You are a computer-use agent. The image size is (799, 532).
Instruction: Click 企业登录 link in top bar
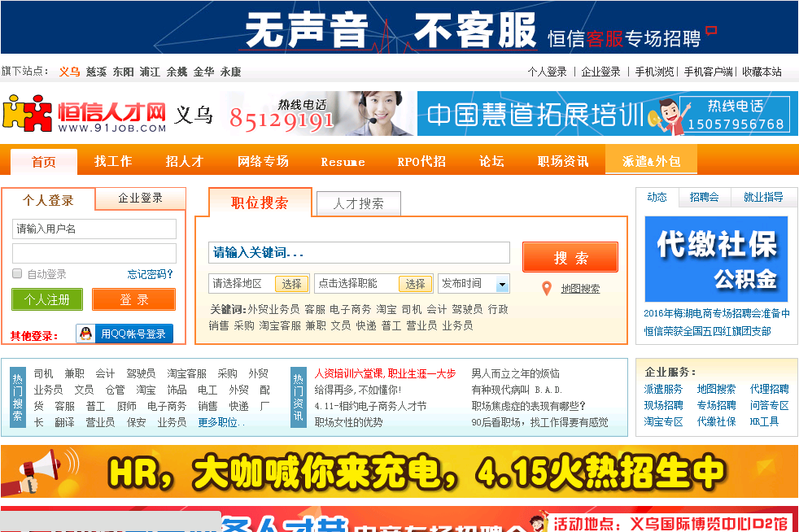coord(600,72)
